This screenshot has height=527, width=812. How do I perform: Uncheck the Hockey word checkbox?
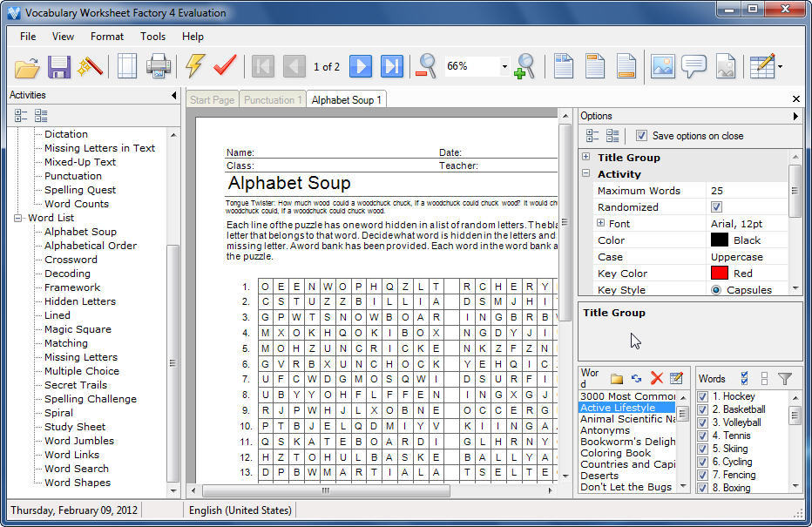703,397
